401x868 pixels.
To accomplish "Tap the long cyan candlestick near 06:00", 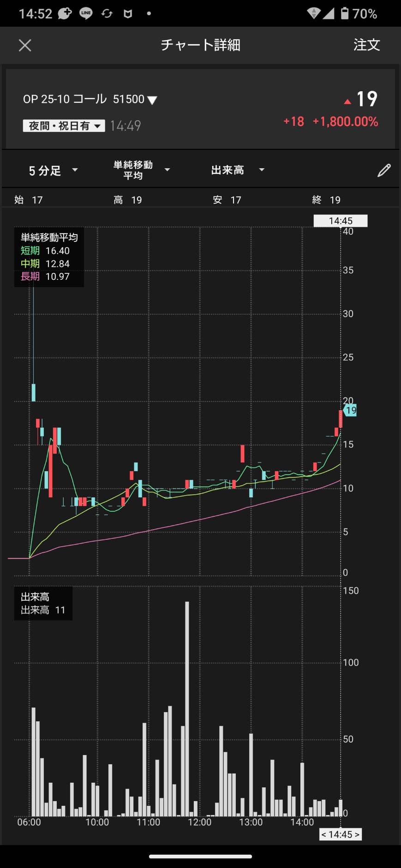I will [x=33, y=392].
